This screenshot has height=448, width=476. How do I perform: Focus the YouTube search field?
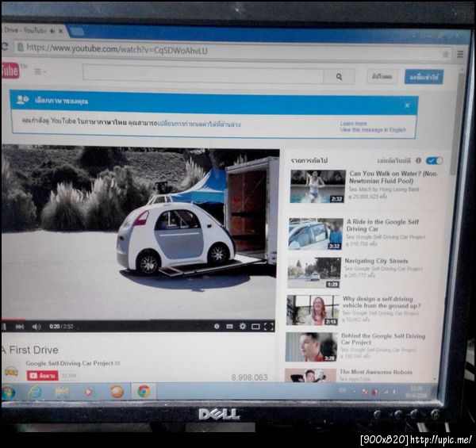[203, 74]
